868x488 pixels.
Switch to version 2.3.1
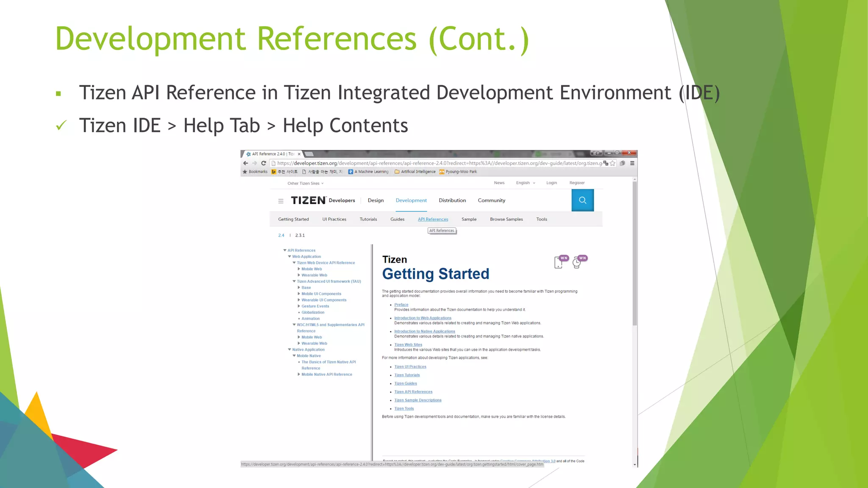300,235
